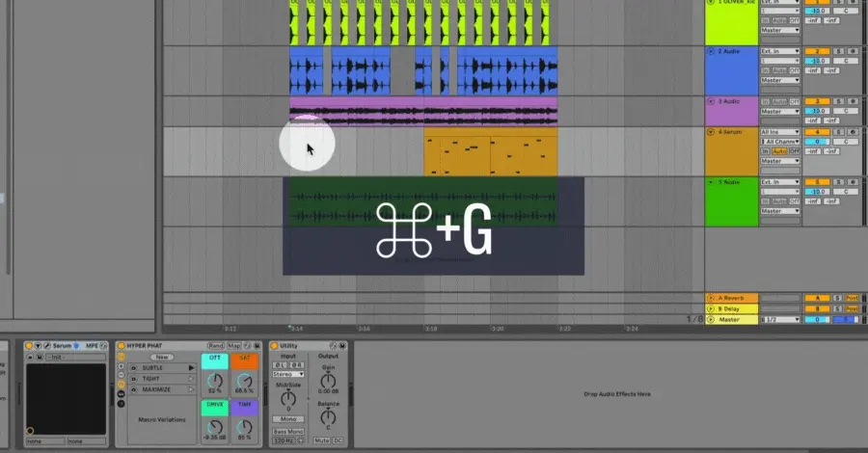Overwrite TIGHT variation camera icon

point(133,379)
